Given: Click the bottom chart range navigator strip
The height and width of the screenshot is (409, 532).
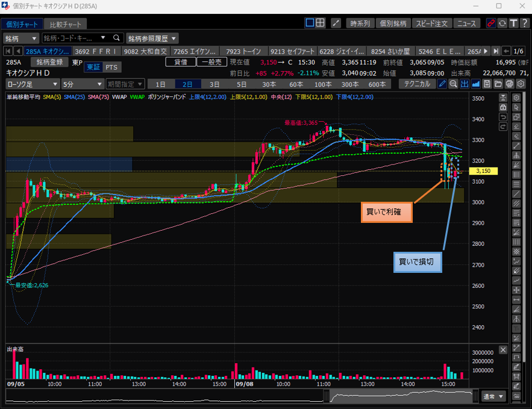Looking at the screenshot, I should 241,396.
